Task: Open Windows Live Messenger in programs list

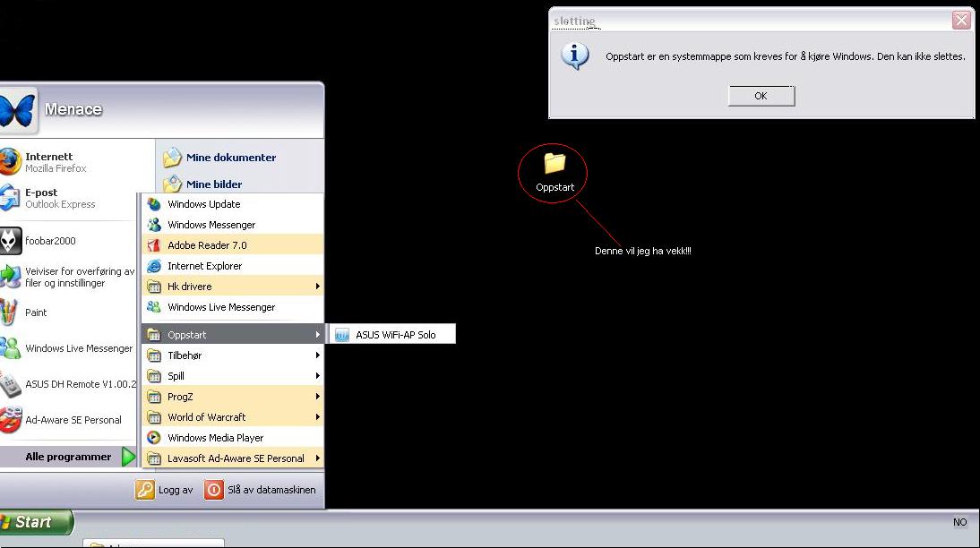Action: click(x=233, y=307)
